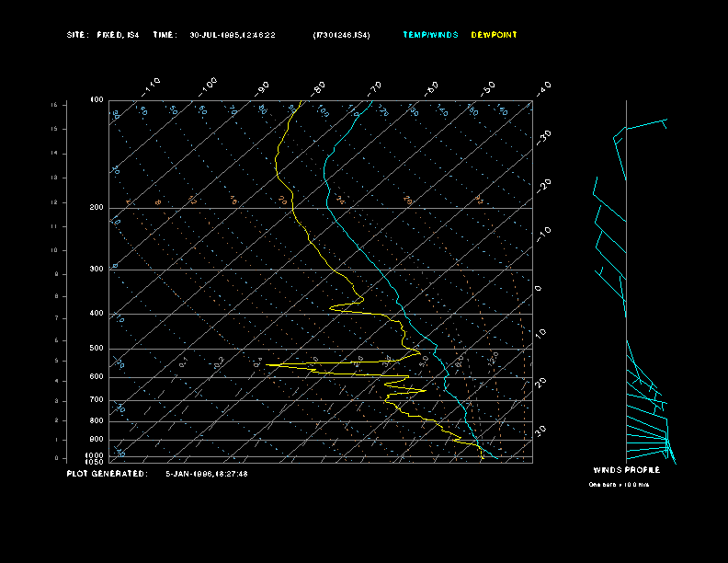728x563 pixels.
Task: Click the 14 km mark on height axis
Action: click(x=55, y=154)
